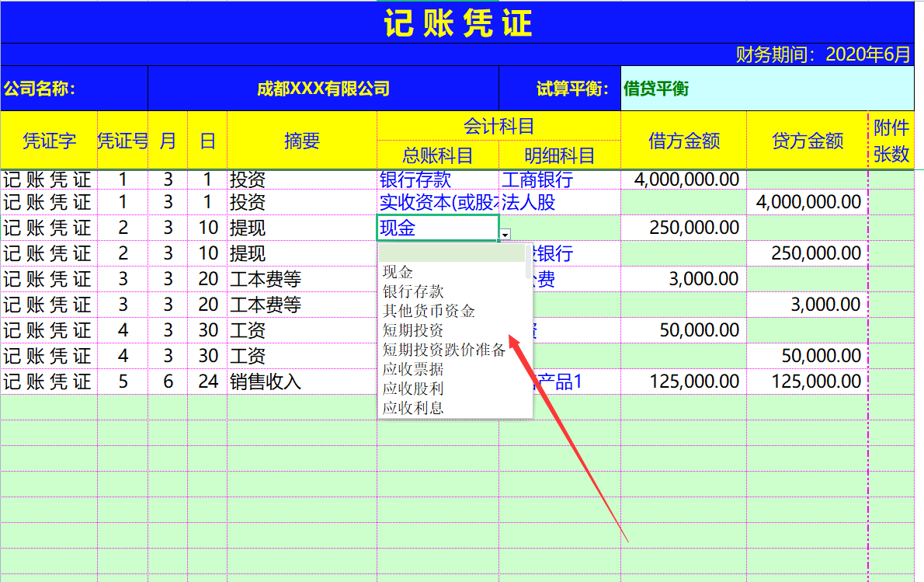Click month 6 in the 销售收入 row
This screenshot has height=582, width=924.
point(168,382)
